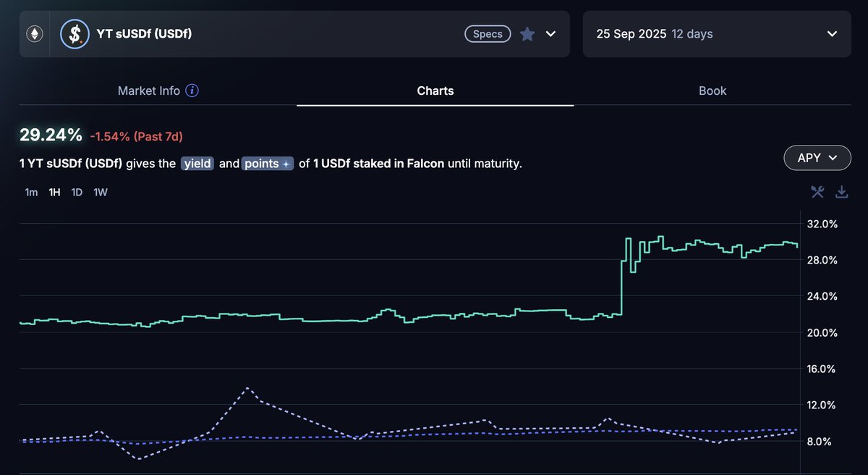
Task: Open the APY metric dropdown
Action: [x=817, y=158]
